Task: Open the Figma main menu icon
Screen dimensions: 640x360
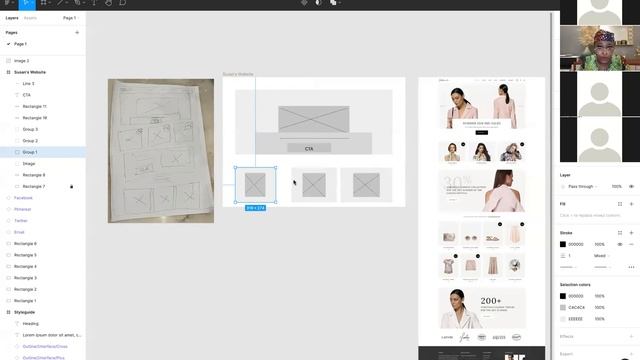Action: [x=7, y=3]
